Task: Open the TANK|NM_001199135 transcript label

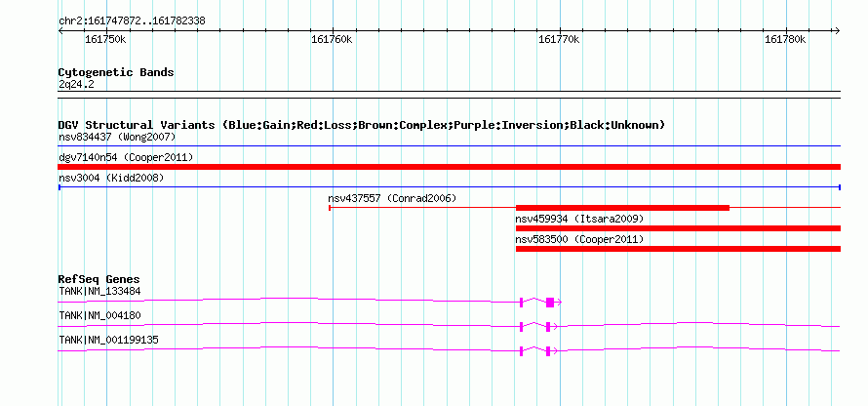Action: pos(108,340)
